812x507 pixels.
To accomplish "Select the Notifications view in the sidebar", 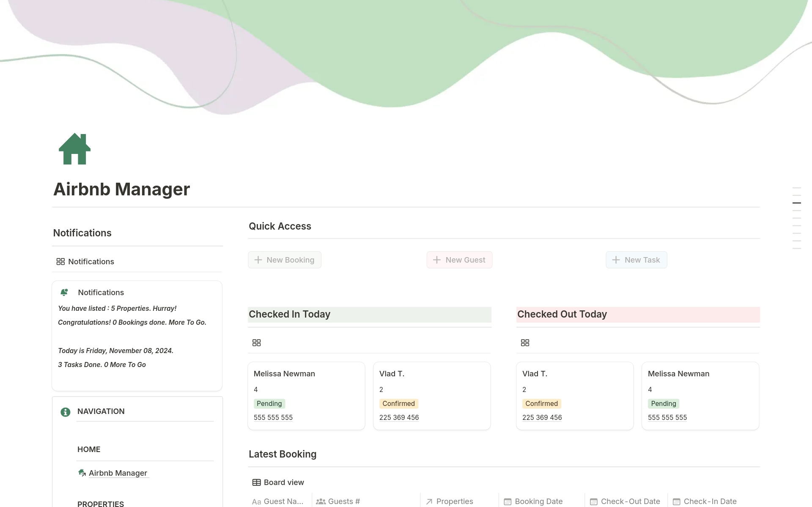I will (91, 261).
